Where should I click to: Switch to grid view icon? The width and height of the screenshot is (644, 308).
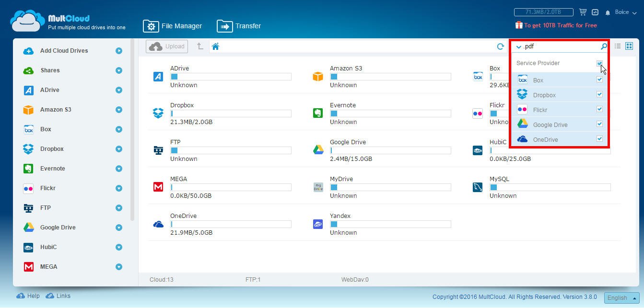point(629,46)
